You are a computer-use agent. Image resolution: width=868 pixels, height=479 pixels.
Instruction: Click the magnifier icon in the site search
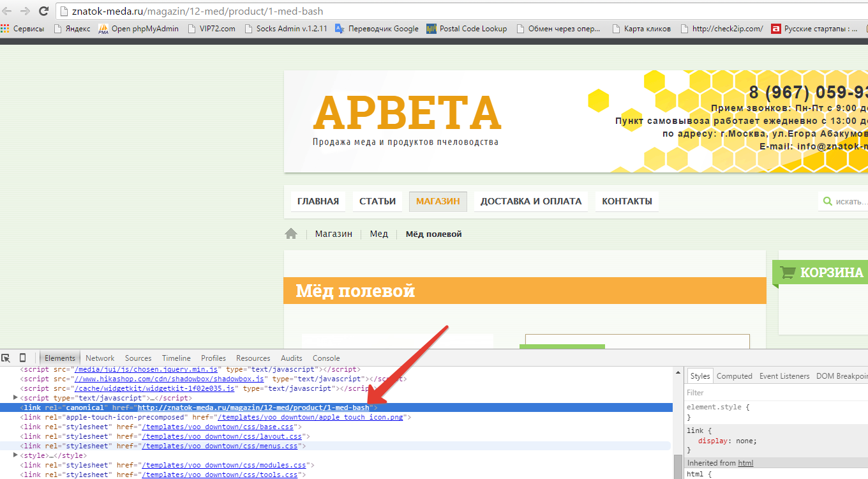[827, 201]
